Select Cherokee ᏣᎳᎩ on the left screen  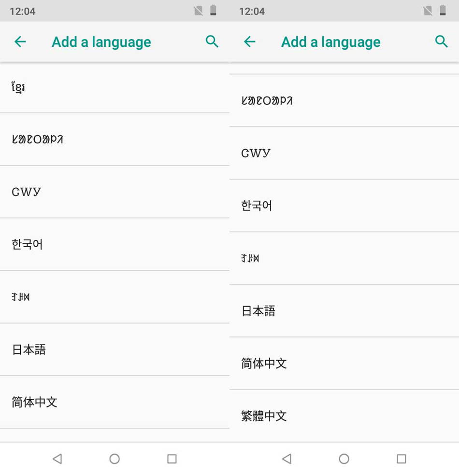coord(115,192)
